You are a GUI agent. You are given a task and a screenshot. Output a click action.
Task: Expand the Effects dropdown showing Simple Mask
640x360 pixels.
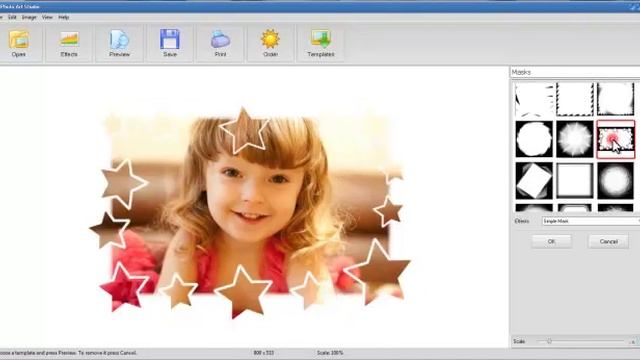591,221
